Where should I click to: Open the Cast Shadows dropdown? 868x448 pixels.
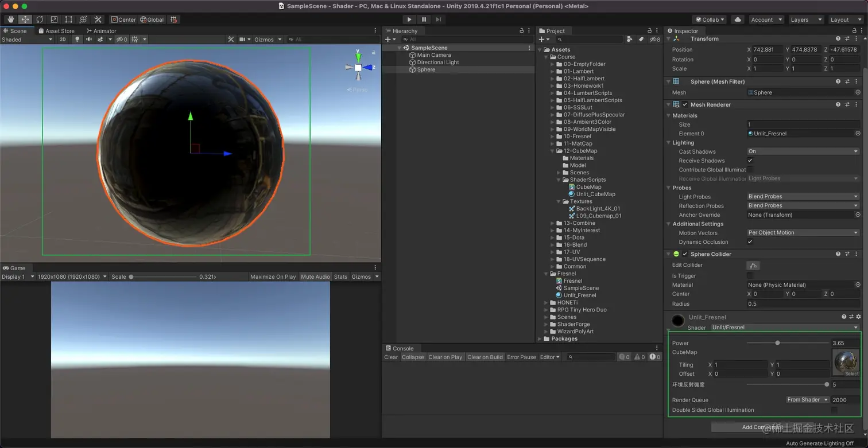(x=803, y=151)
